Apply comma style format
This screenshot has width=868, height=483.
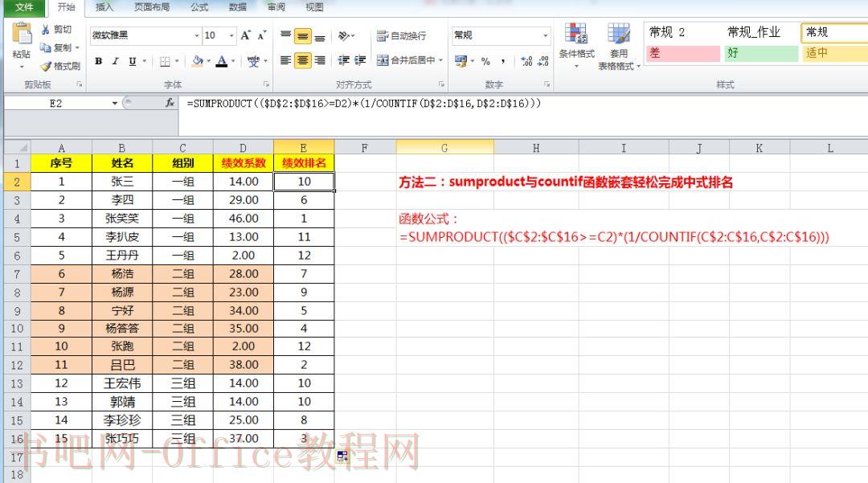click(x=502, y=61)
